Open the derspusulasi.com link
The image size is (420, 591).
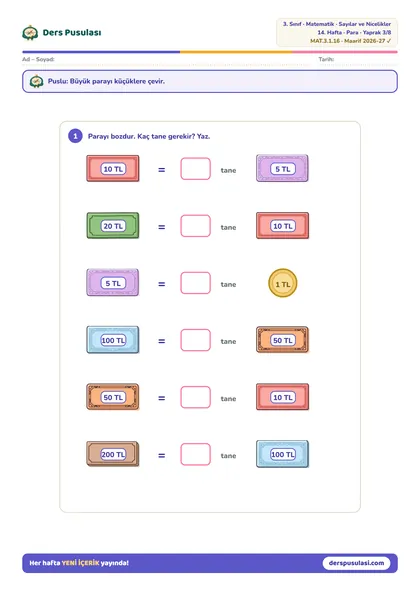[x=356, y=563]
